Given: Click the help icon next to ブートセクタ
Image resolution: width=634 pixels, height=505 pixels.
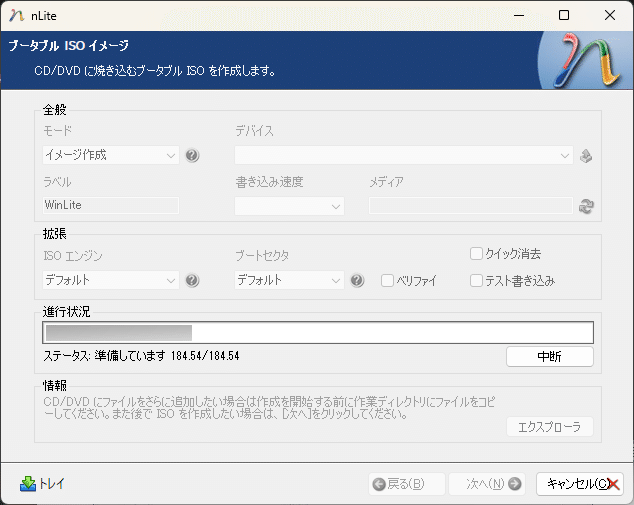Looking at the screenshot, I should 357,280.
